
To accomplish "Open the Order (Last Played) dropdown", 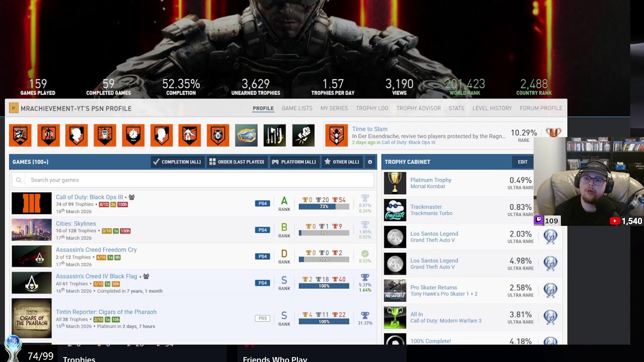I will tap(237, 162).
